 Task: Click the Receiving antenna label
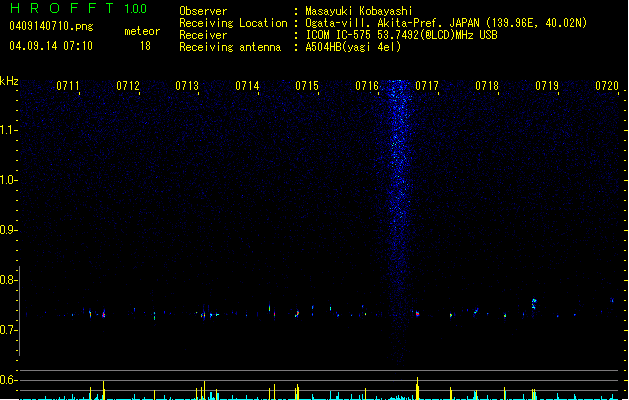(x=230, y=47)
